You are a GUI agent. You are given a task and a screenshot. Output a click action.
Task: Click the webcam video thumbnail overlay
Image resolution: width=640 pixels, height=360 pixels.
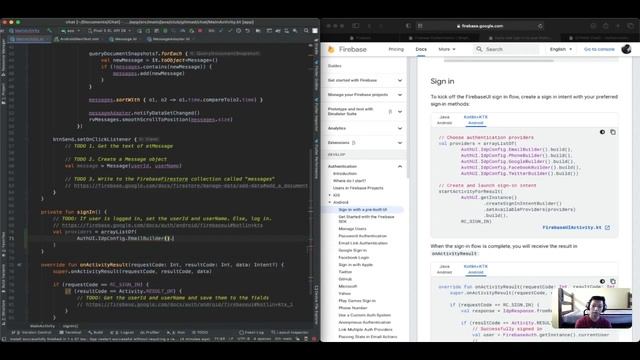[x=592, y=308]
